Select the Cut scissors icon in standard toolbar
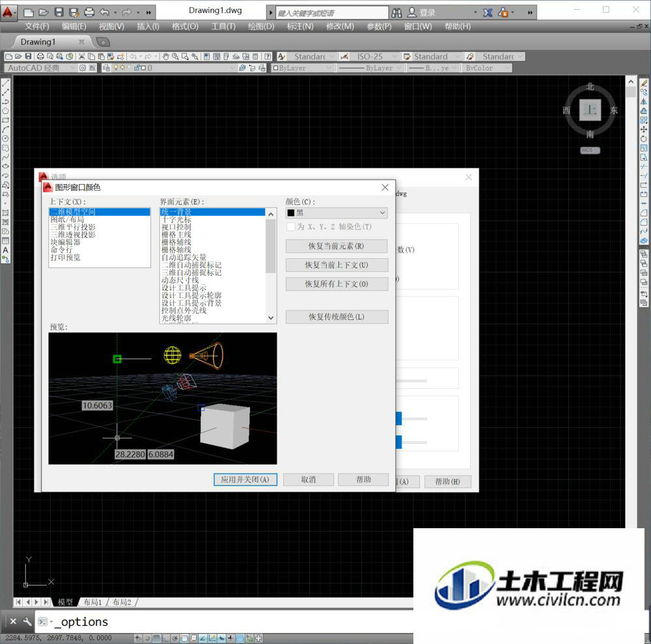 coord(81,57)
